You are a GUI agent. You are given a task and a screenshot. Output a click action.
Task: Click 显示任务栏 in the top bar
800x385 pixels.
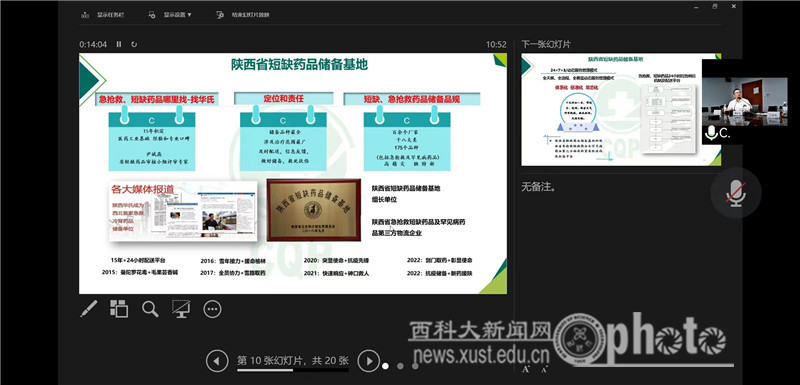coord(103,15)
